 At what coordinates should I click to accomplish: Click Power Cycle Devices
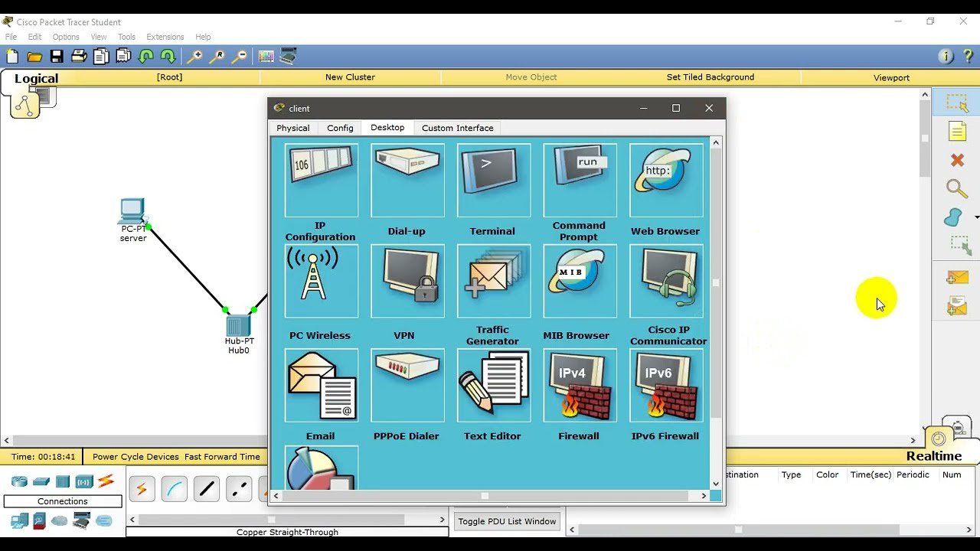point(136,456)
